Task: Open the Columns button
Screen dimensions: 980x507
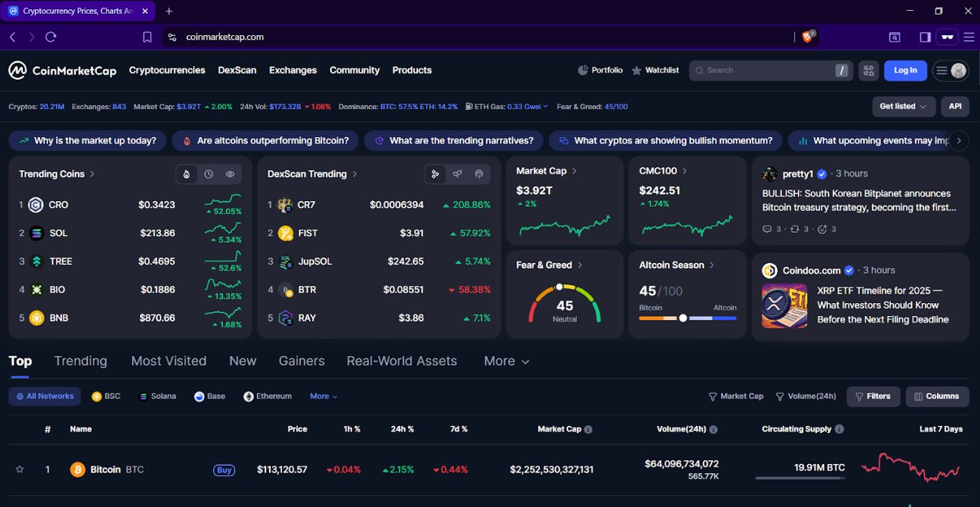Action: 937,396
